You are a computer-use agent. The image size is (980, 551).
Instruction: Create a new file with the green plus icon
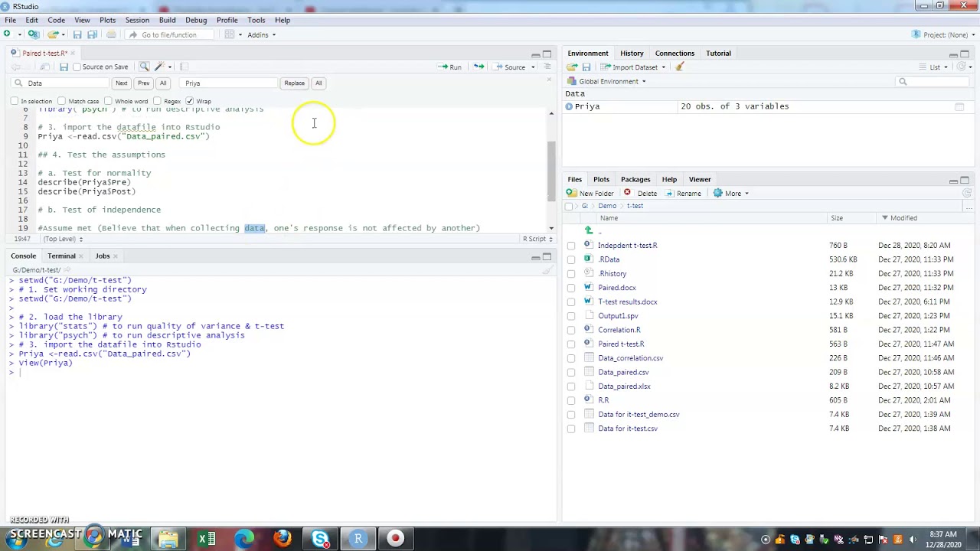7,34
